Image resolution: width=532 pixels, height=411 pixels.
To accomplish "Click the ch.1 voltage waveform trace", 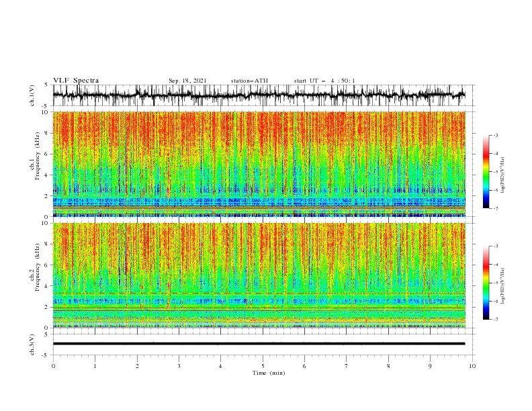I will 259,95.
